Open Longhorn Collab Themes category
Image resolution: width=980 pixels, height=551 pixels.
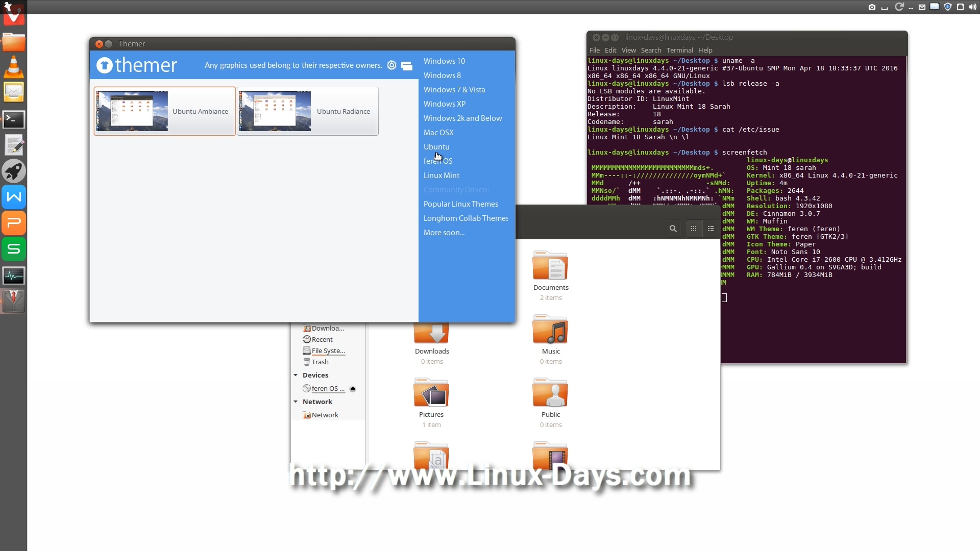pos(465,218)
